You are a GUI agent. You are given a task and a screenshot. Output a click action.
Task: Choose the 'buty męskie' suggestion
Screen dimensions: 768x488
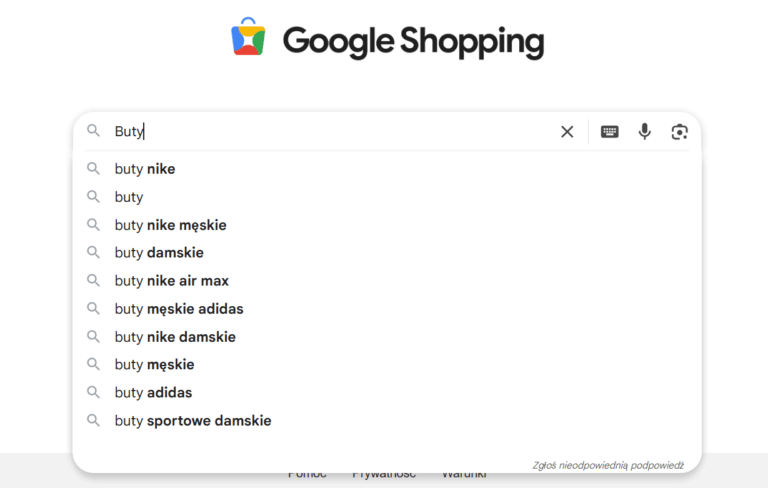(154, 365)
